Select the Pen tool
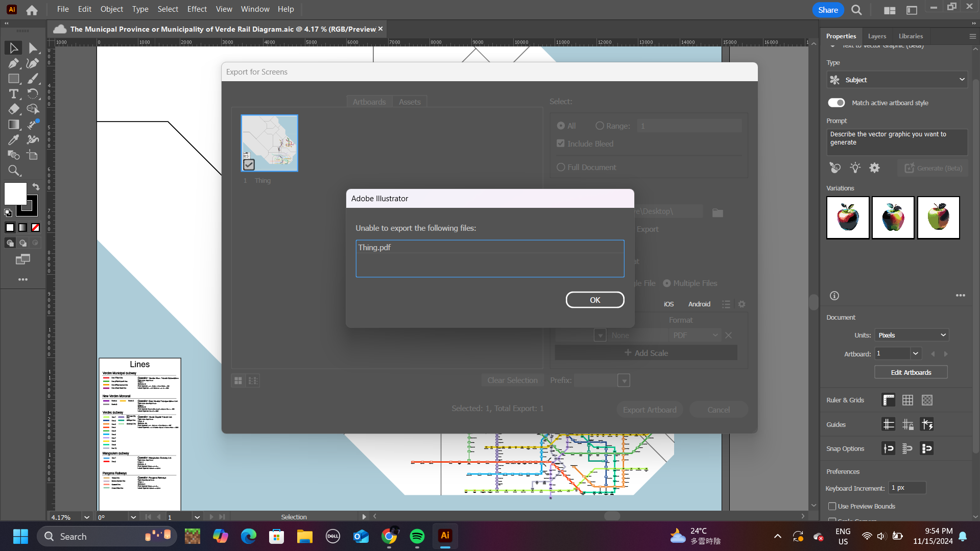980x551 pixels. pos(14,63)
